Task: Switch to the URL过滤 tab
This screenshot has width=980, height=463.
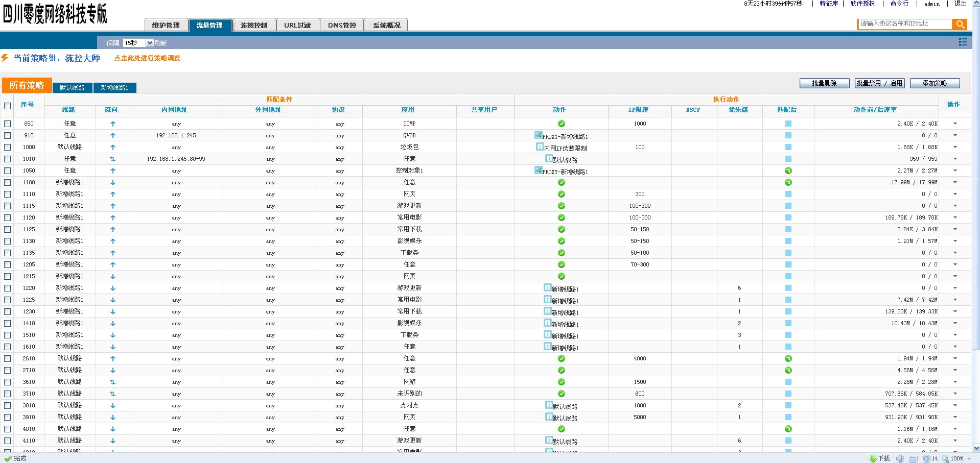Action: click(x=298, y=25)
